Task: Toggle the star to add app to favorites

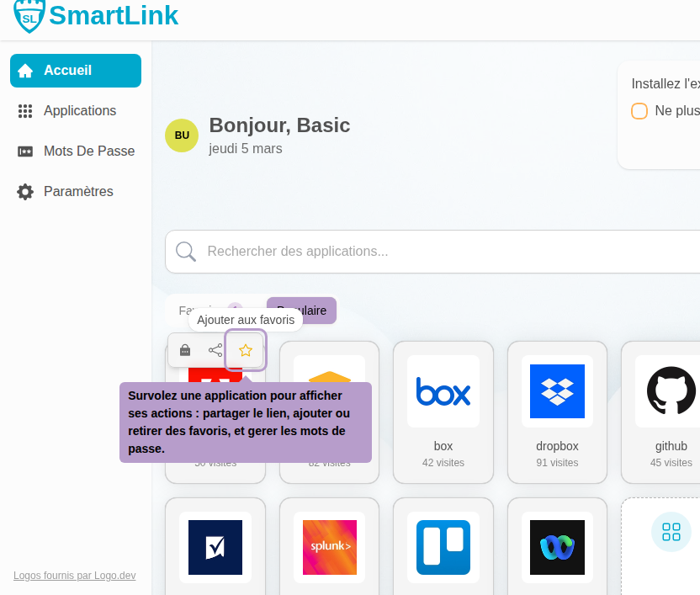Action: (246, 350)
